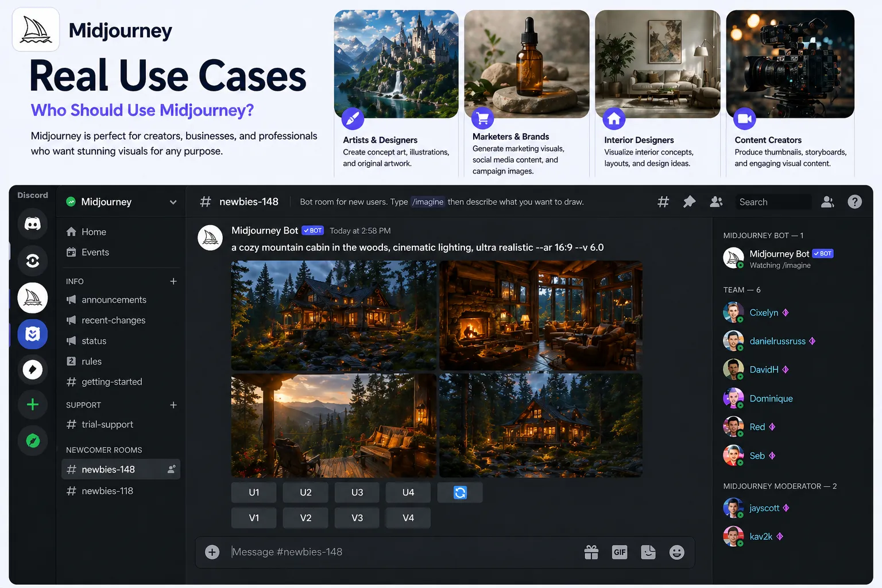The width and height of the screenshot is (882, 588).
Task: Click the Search field in header
Action: pyautogui.click(x=773, y=202)
